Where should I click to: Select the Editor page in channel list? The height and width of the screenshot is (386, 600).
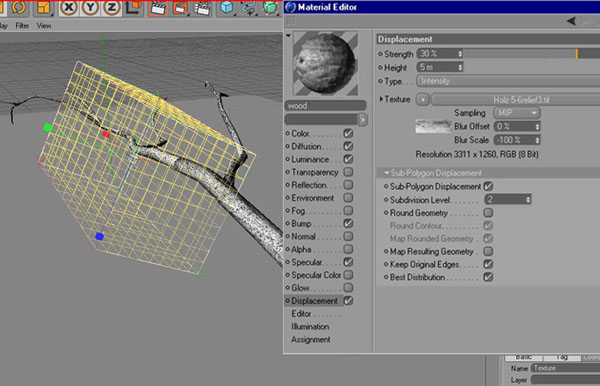tap(301, 314)
